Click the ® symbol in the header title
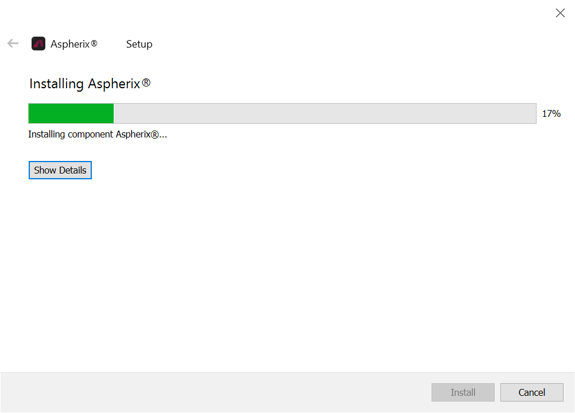575x413 pixels. point(94,43)
